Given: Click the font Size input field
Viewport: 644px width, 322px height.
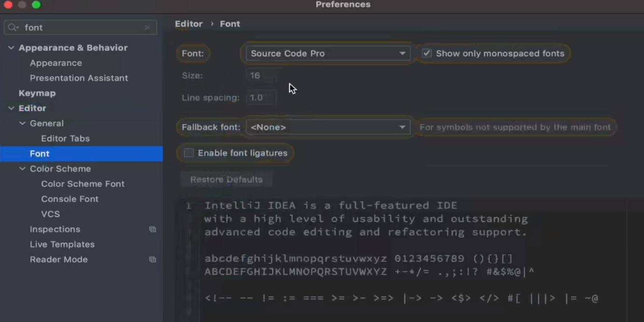Looking at the screenshot, I should click(261, 76).
